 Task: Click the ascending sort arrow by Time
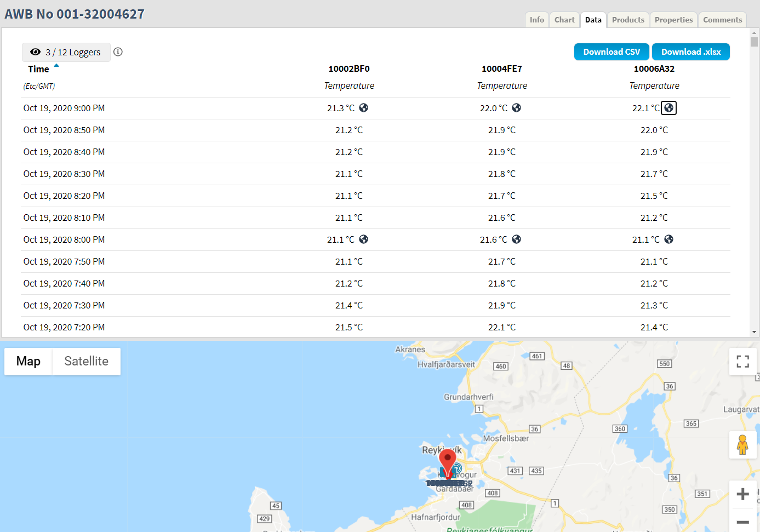[56, 65]
